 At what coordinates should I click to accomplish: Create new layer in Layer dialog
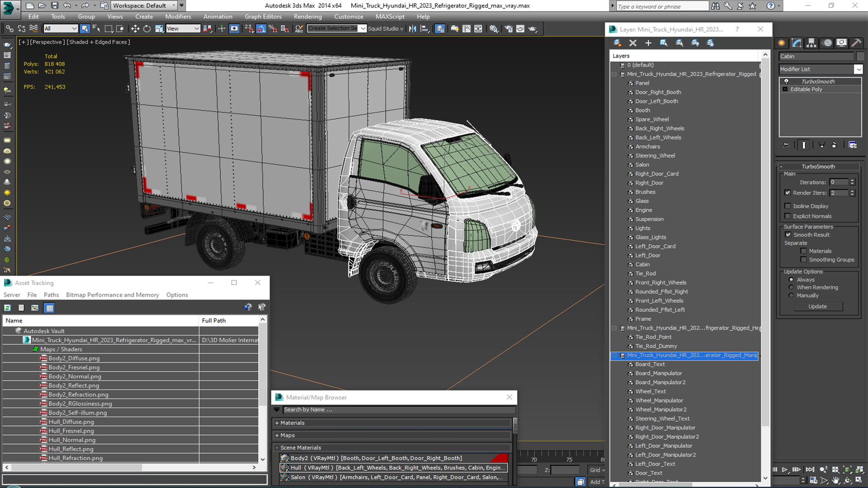[617, 43]
